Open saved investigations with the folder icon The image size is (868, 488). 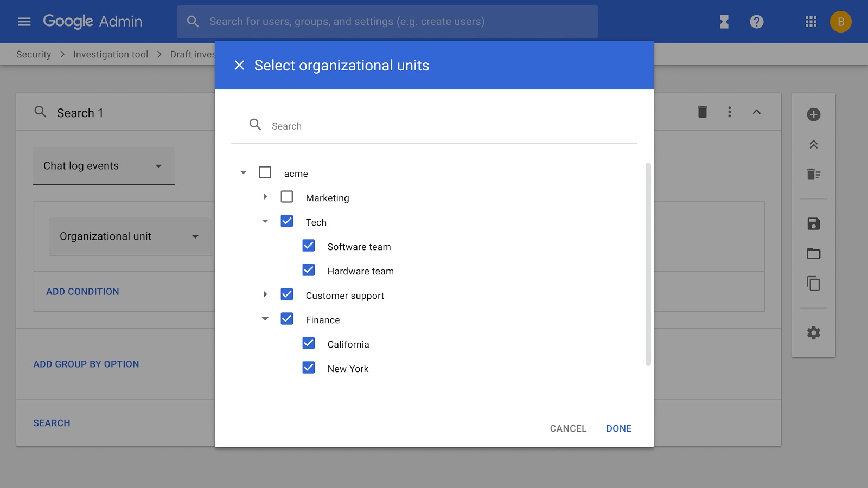coord(813,253)
